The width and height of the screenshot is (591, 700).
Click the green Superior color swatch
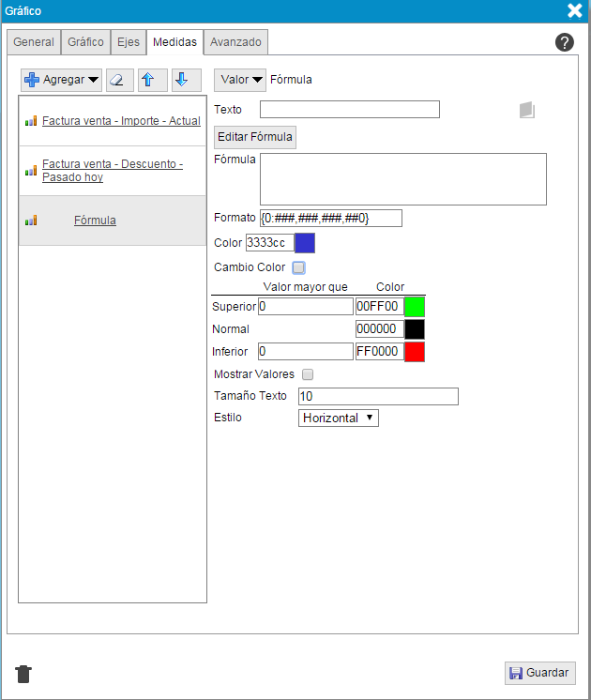(x=414, y=307)
